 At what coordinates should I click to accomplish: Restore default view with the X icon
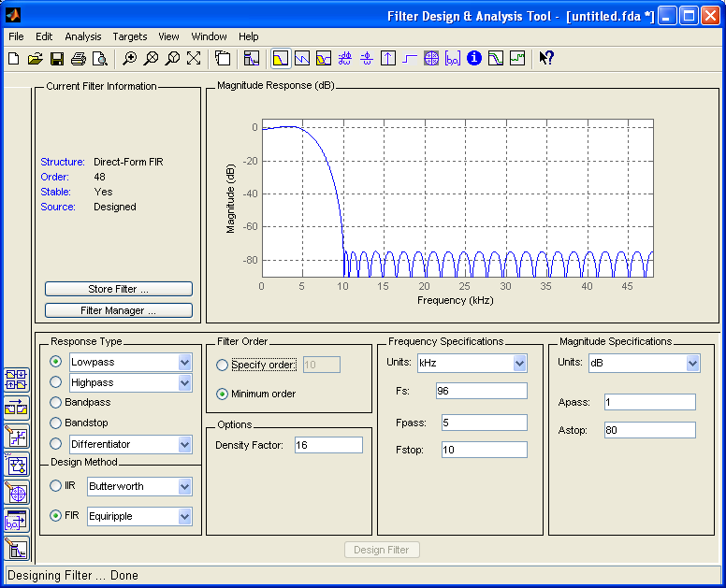tap(194, 58)
